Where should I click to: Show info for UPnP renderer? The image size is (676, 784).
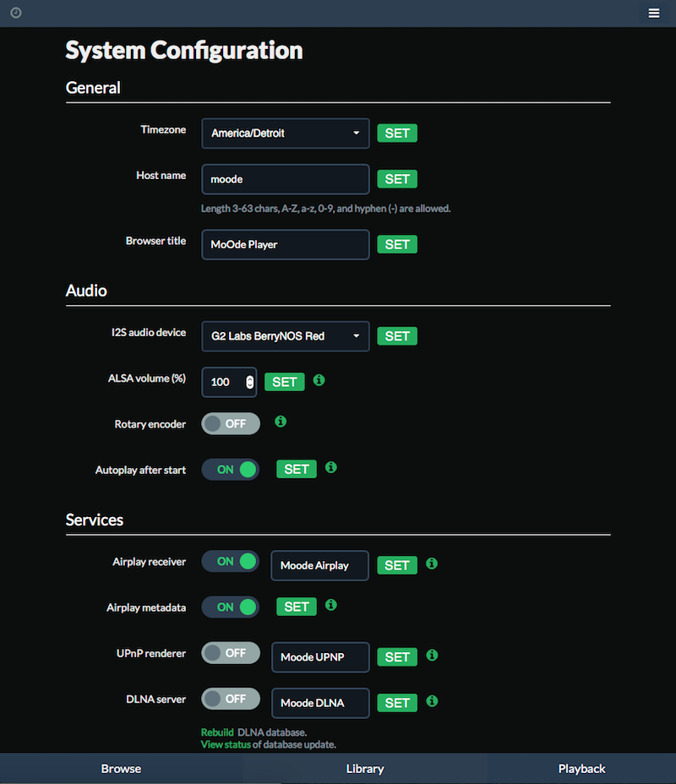point(432,655)
